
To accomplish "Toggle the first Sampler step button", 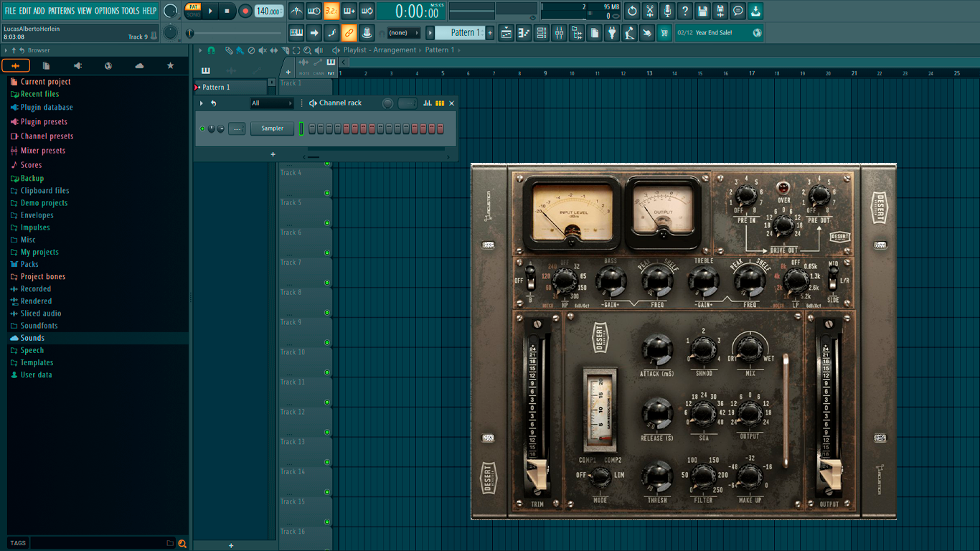I will point(312,128).
